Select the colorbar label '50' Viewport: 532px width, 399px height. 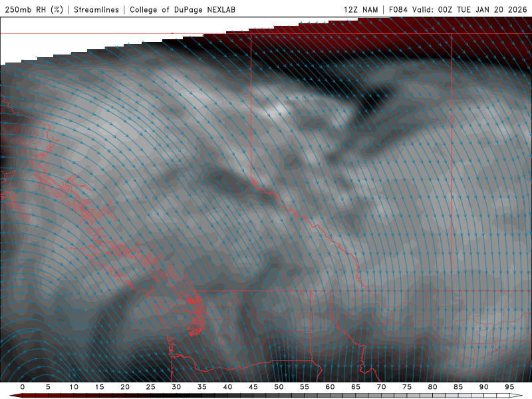point(279,387)
